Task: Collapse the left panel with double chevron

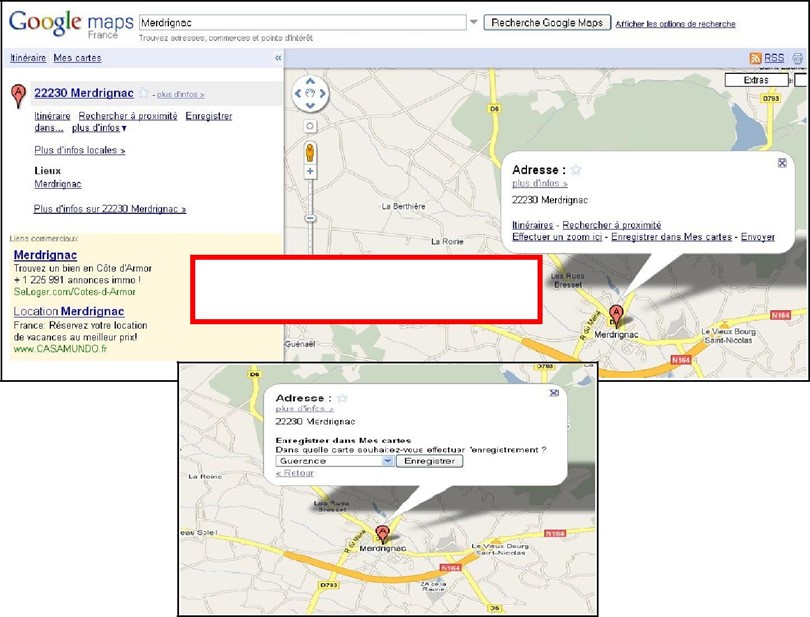Action: click(x=278, y=58)
